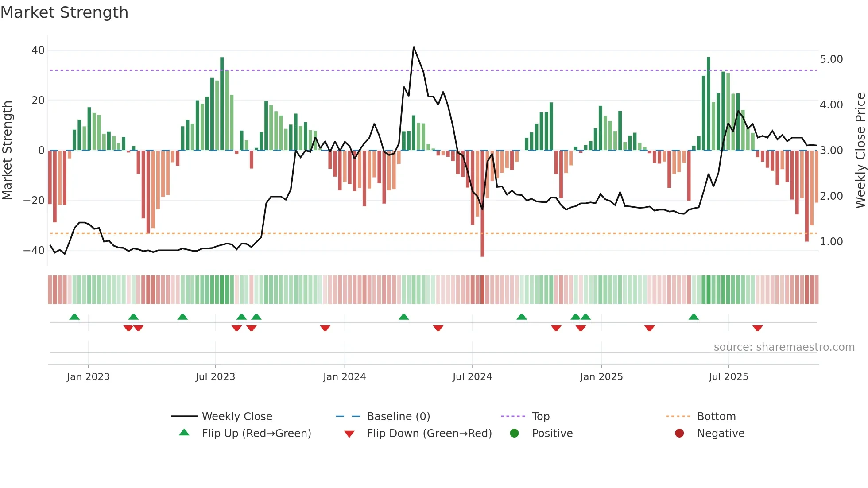Click the green Flip Up legend triangle

point(184,433)
